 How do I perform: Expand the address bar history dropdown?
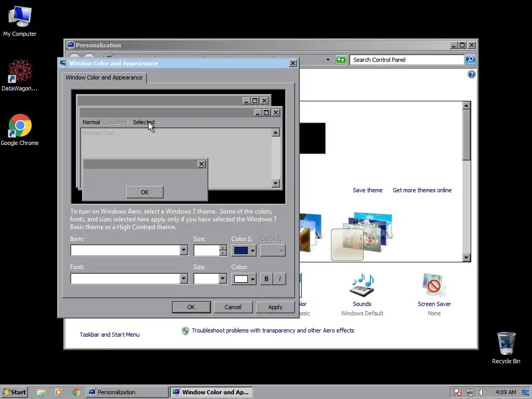pyautogui.click(x=328, y=60)
